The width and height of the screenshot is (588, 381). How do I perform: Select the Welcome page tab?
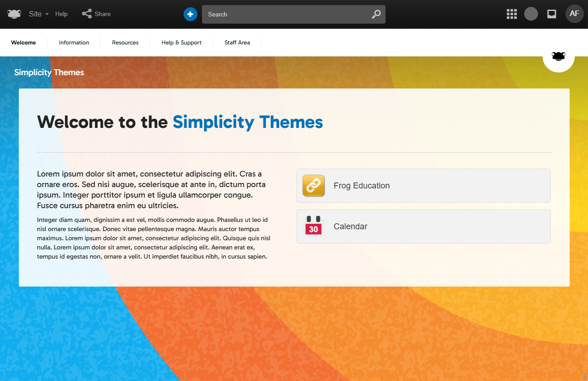23,43
